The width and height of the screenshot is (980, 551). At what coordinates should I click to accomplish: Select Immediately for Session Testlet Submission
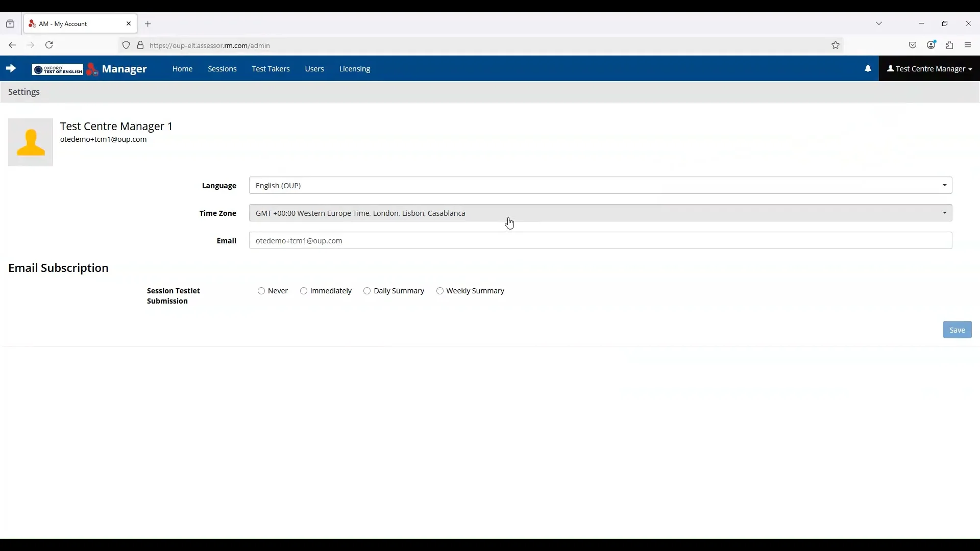coord(304,291)
